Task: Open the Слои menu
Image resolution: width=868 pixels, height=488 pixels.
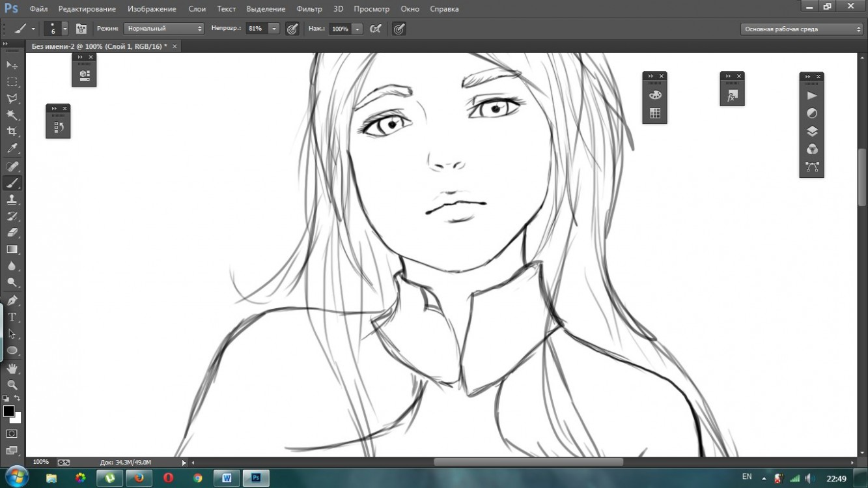Action: [197, 9]
